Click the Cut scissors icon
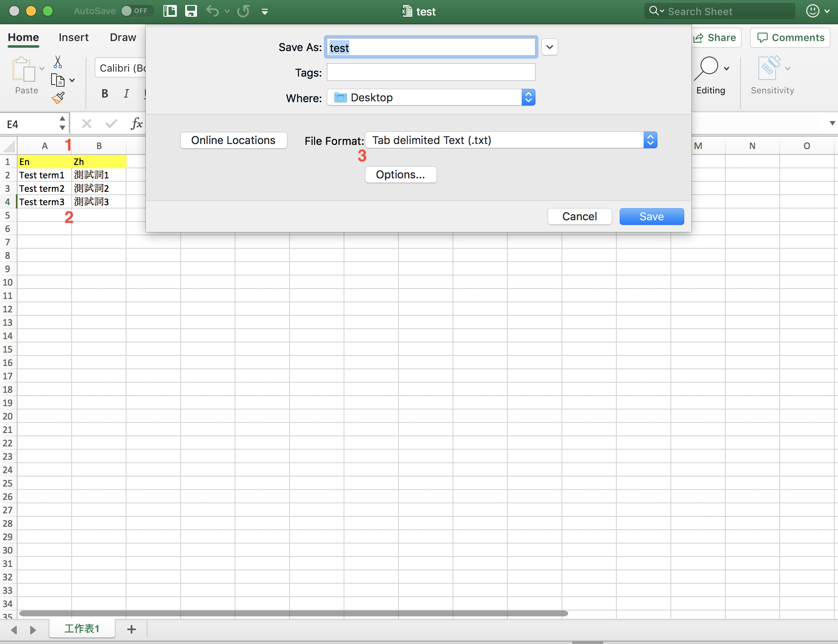 58,62
